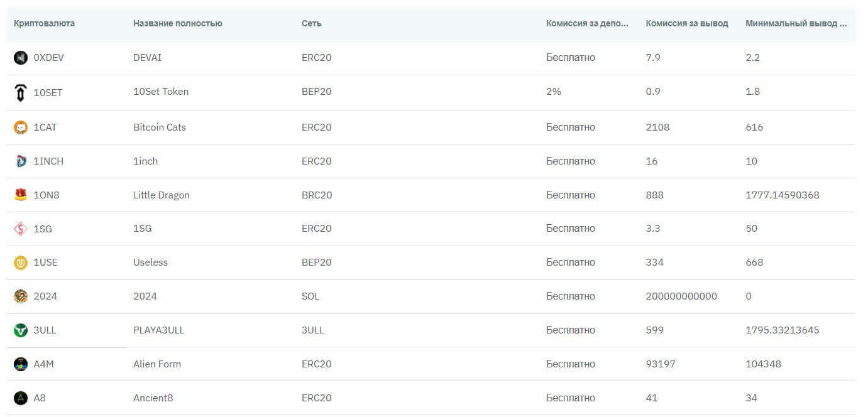Sort by the Сеть column header
Viewport: 868px width, 417px height.
pos(311,23)
